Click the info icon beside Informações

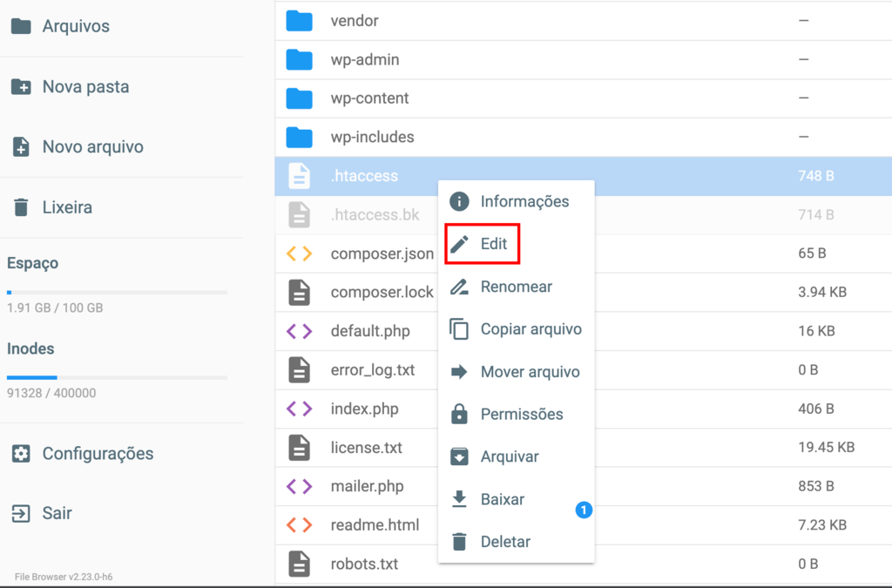(460, 201)
